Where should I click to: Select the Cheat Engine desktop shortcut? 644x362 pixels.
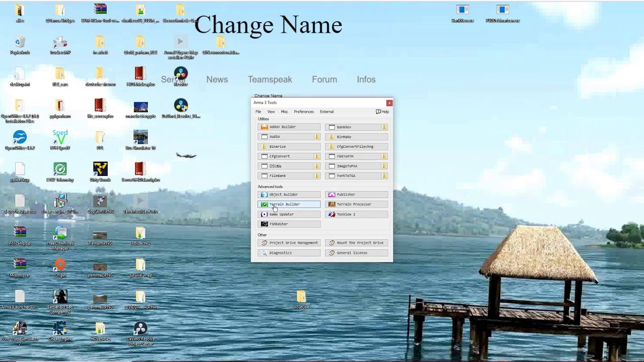(60, 331)
